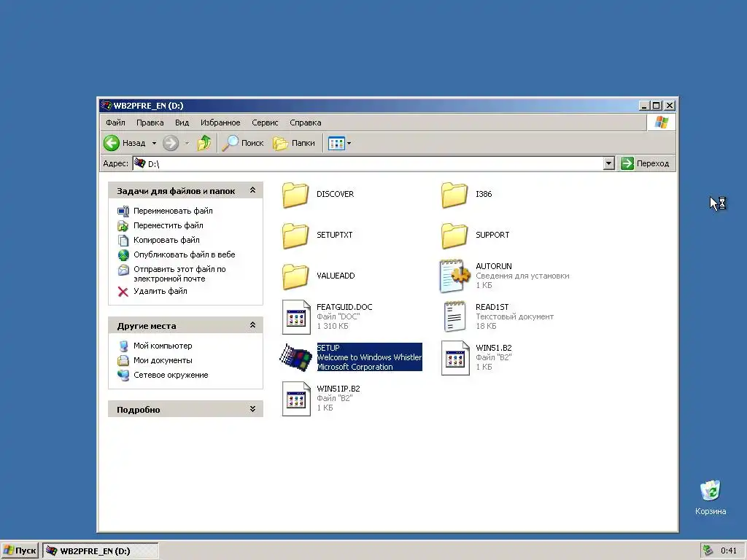Expand the Подробно details panel
This screenshot has height=560, width=747.
[252, 409]
